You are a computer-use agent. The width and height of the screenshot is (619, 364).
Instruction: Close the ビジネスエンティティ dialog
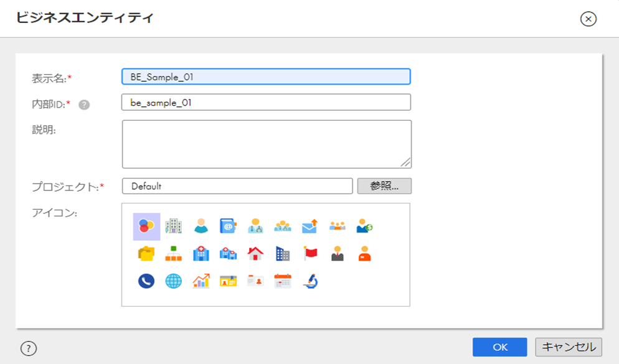(x=588, y=19)
